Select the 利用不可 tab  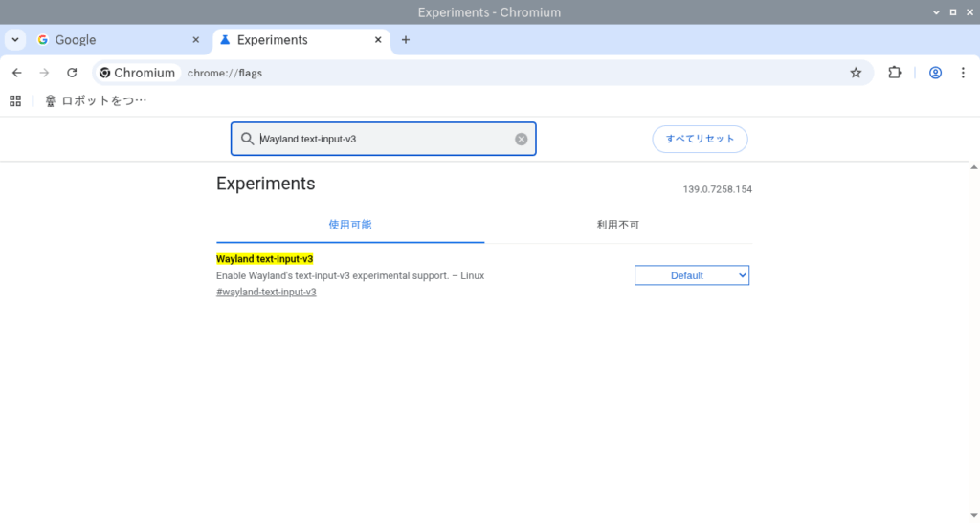[x=617, y=225]
